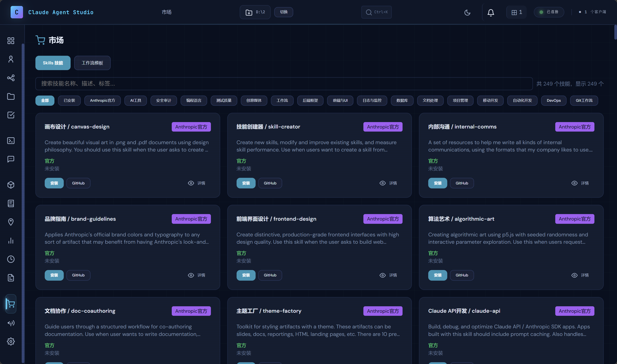617x364 pixels.
Task: Switch to the 工作流模板 tab
Action: point(92,63)
